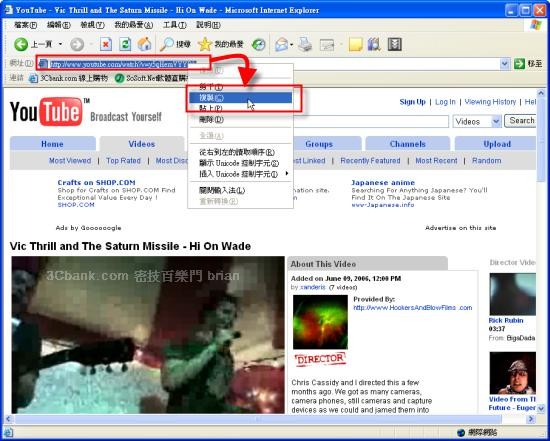Click the dark film-strip toolbar icon

pyautogui.click(x=394, y=45)
